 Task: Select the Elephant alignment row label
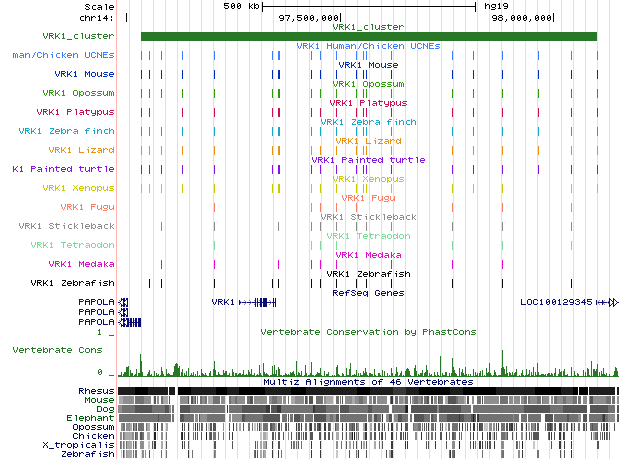(x=92, y=418)
